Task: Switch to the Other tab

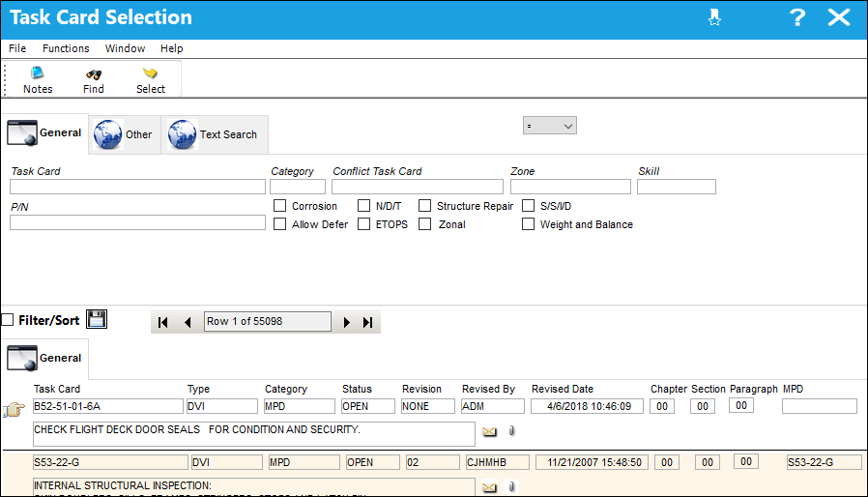Action: coord(125,134)
